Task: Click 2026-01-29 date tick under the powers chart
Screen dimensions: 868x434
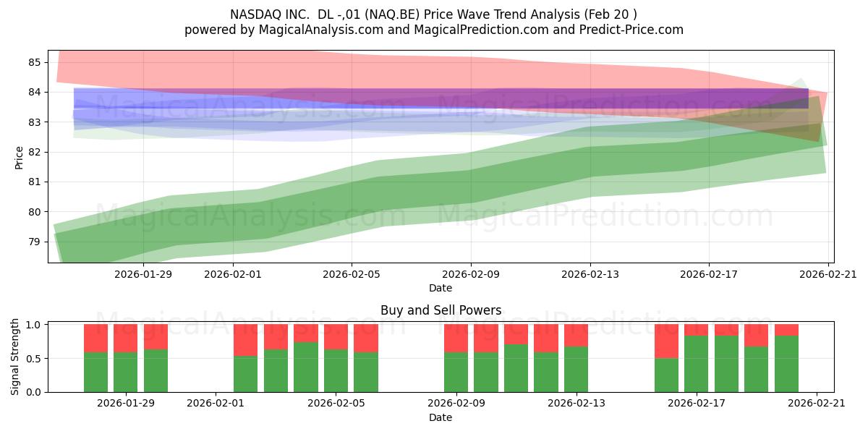Action: 126,404
